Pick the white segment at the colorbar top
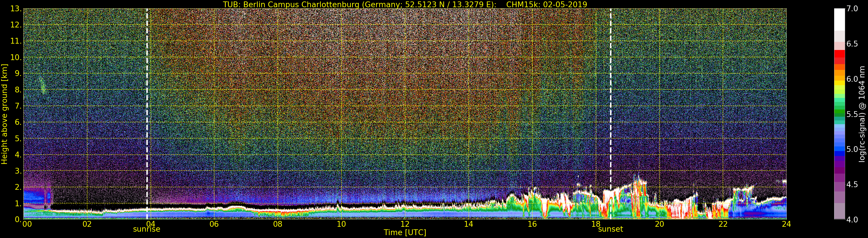Viewport: 868px width, 238px height. pos(839,20)
